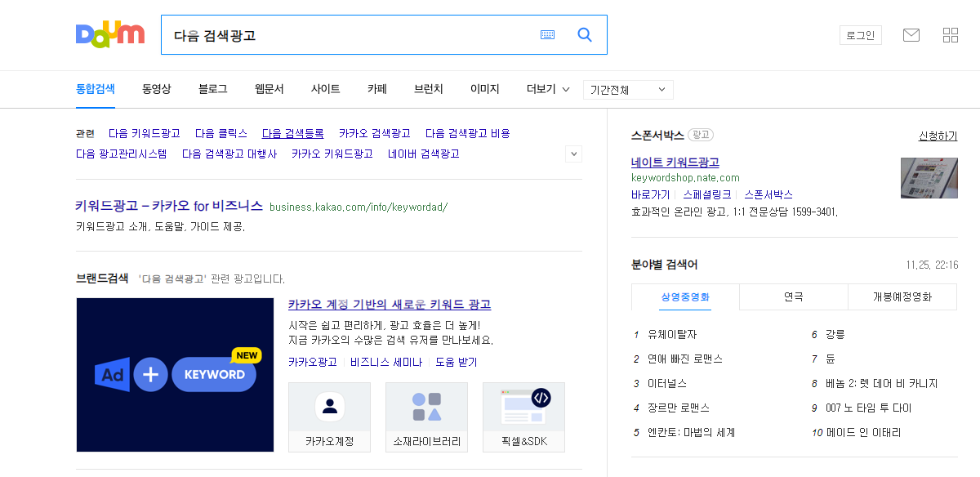
Task: Click the 네이트 키워드광고 ad thumbnail
Action: [929, 178]
